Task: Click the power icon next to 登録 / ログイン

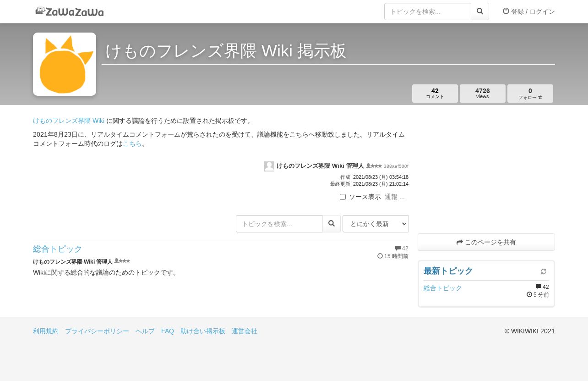Action: coord(506,11)
